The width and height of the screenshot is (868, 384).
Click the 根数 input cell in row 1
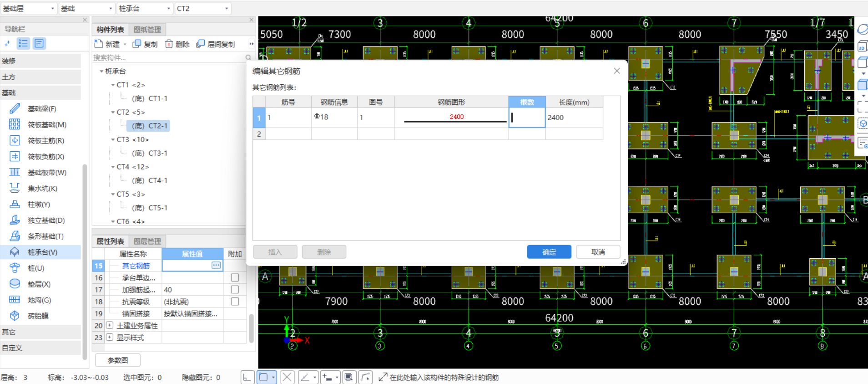[527, 118]
